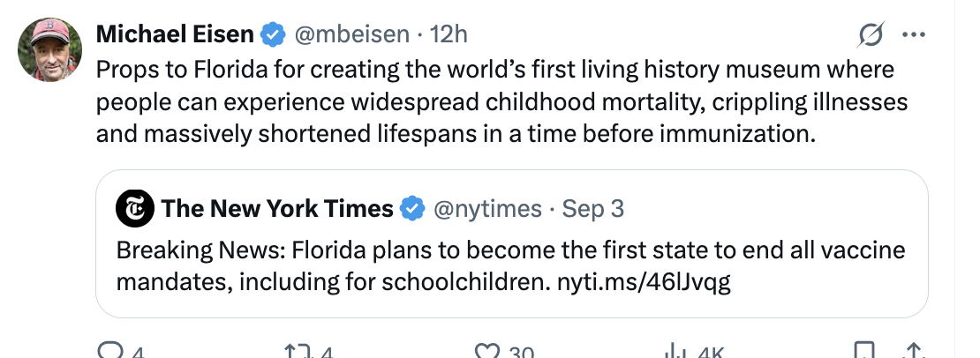
Task: Click the Sep 3 date on quoted post
Action: click(593, 208)
